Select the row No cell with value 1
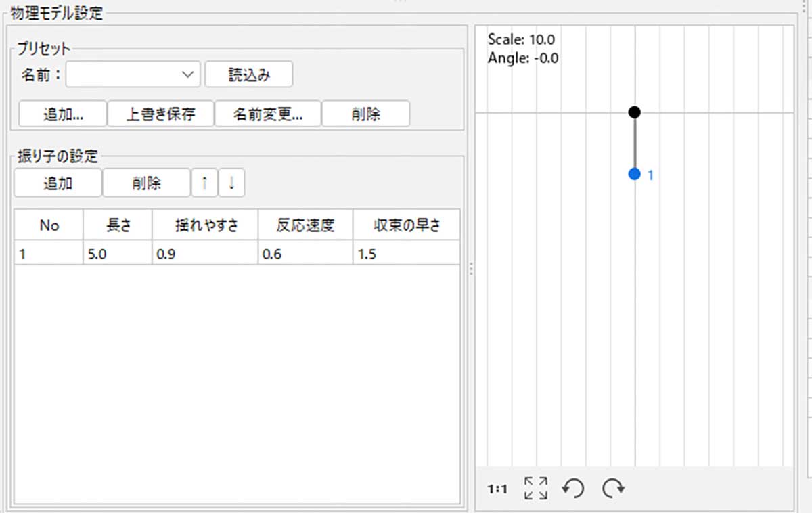The height and width of the screenshot is (513, 812). [49, 253]
